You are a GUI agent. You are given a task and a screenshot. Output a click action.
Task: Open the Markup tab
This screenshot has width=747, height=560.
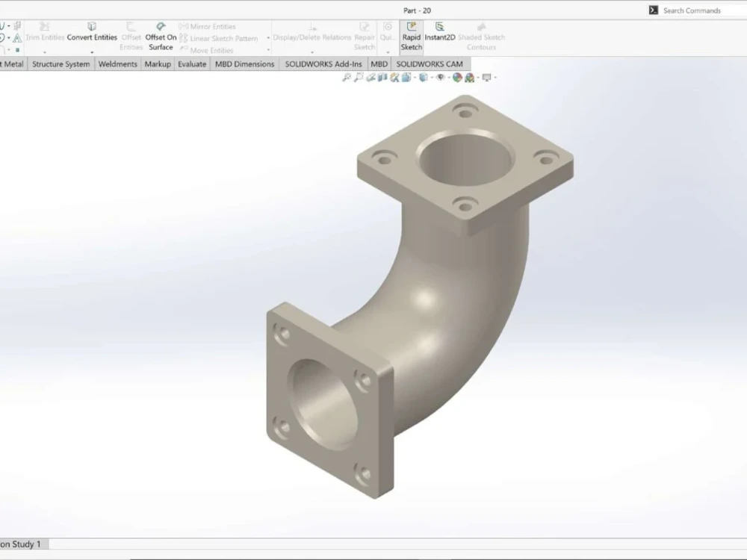pos(158,64)
